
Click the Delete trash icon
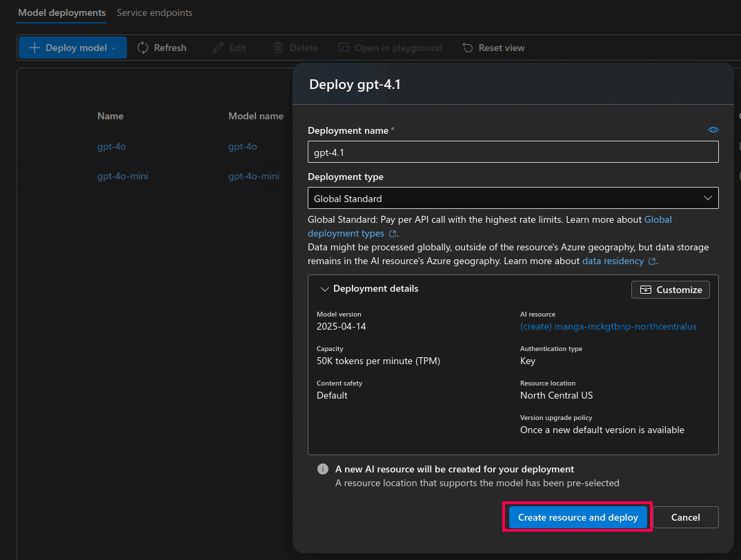click(280, 47)
